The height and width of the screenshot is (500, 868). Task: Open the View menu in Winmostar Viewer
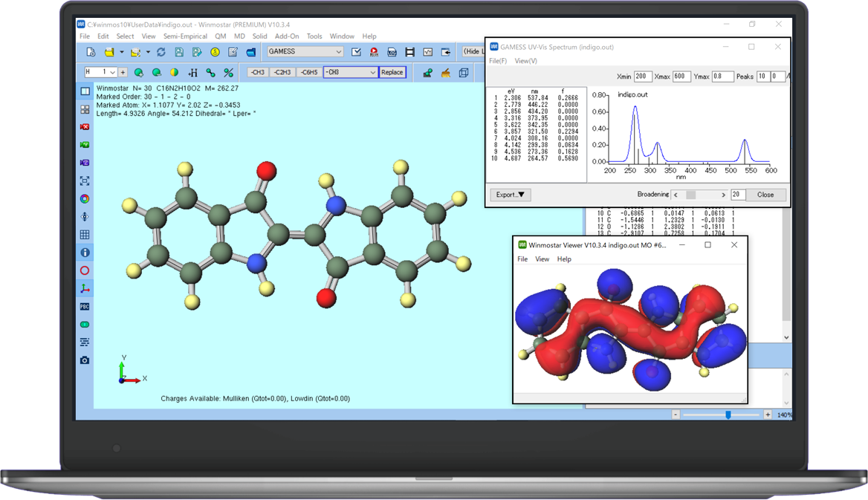pyautogui.click(x=542, y=259)
